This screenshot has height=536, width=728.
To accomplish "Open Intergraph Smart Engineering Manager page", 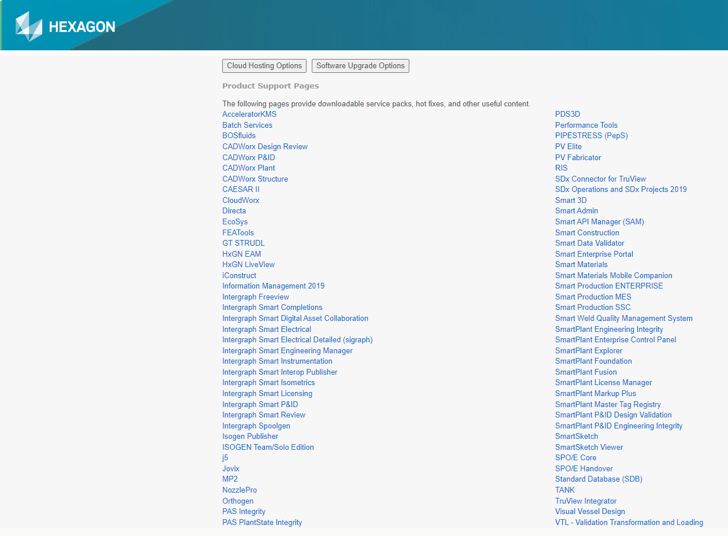I will coord(287,351).
